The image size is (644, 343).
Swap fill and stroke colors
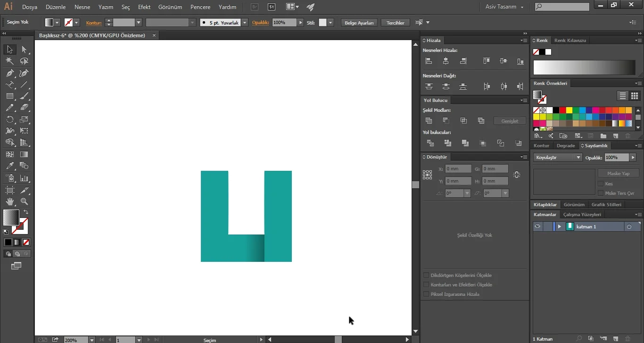25,212
